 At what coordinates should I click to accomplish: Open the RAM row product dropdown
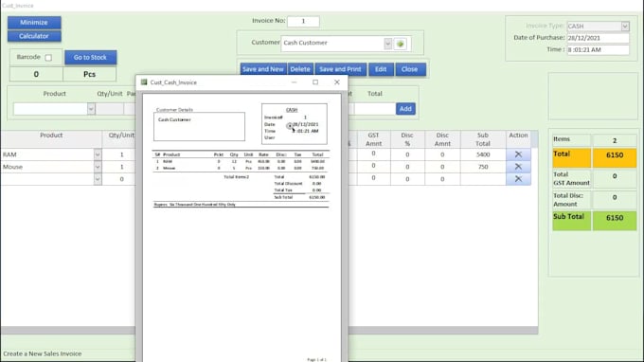coord(98,154)
